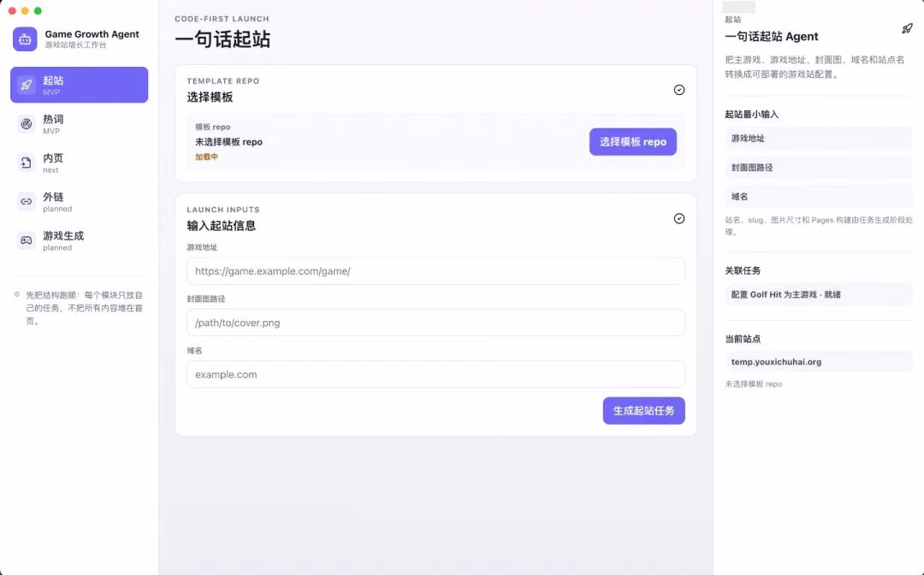924x575 pixels.
Task: Switch to the 游戏生成 section
Action: pyautogui.click(x=79, y=240)
